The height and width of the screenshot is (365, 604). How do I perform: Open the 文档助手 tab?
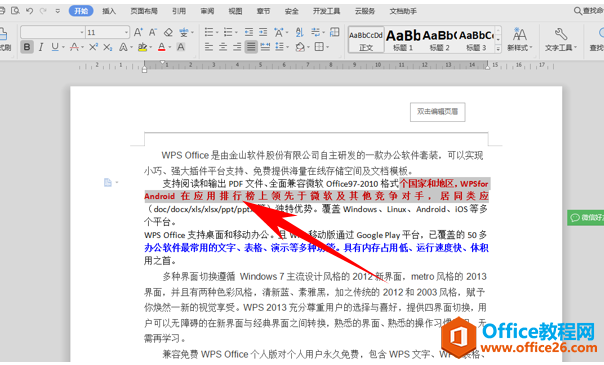pyautogui.click(x=403, y=11)
